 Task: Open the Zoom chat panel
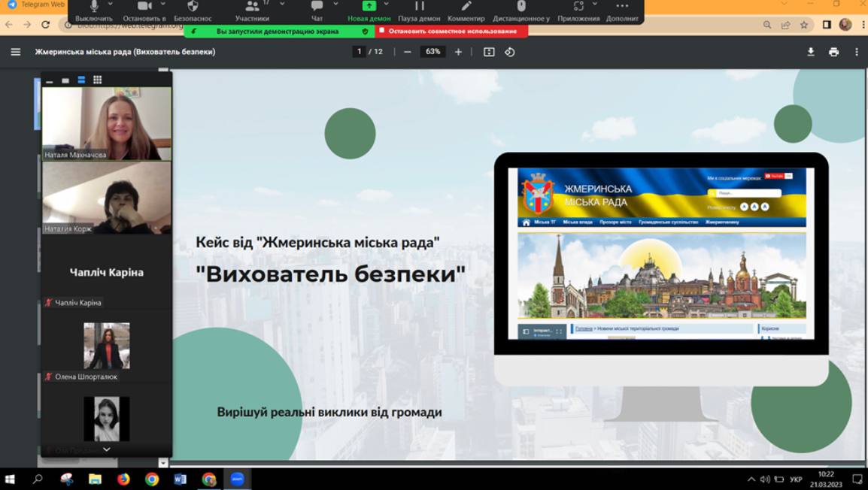[x=317, y=7]
